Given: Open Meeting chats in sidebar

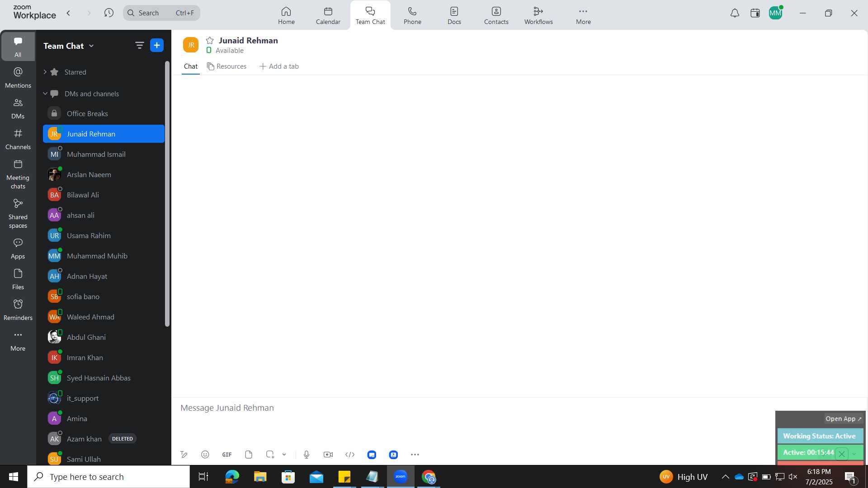Looking at the screenshot, I should coord(18,174).
